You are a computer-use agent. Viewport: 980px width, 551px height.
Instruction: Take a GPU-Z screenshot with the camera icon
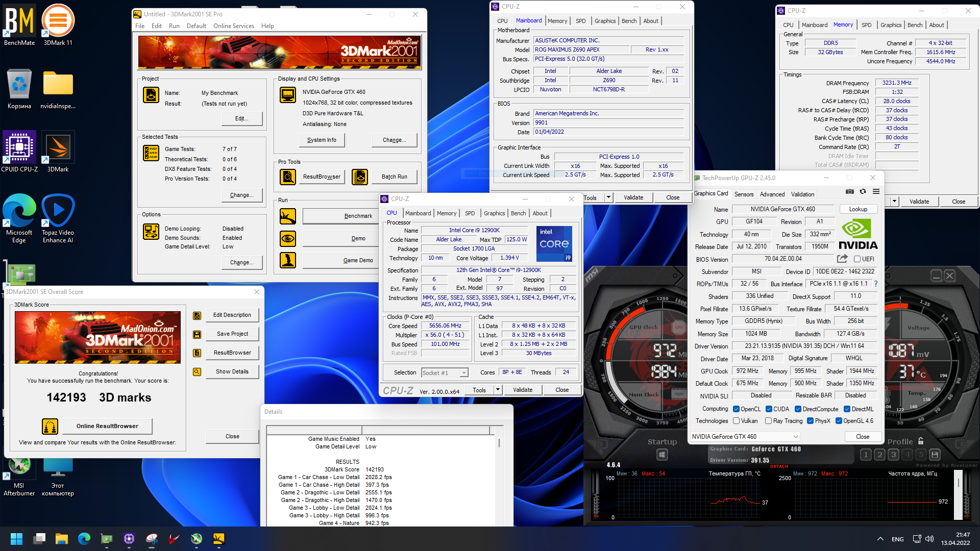click(x=849, y=191)
